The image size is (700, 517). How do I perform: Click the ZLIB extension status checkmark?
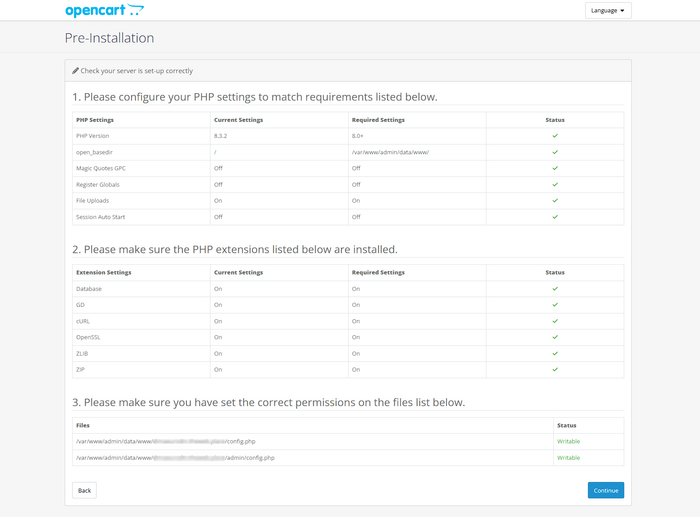pyautogui.click(x=555, y=353)
